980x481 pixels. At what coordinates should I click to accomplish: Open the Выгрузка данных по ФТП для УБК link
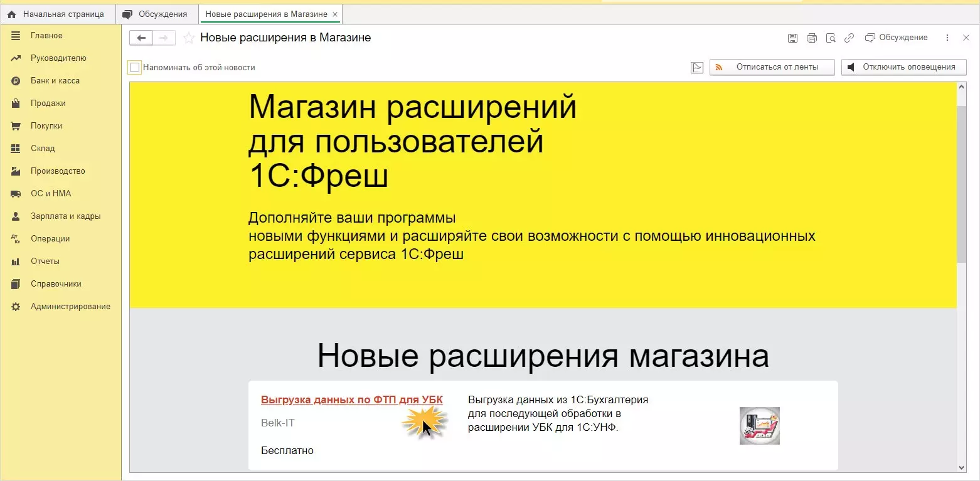[x=352, y=399]
